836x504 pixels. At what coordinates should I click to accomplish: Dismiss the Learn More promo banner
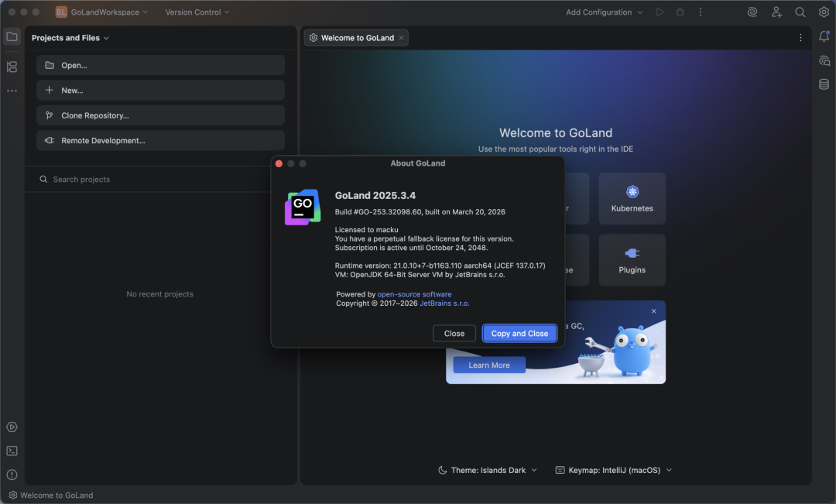[x=653, y=311]
